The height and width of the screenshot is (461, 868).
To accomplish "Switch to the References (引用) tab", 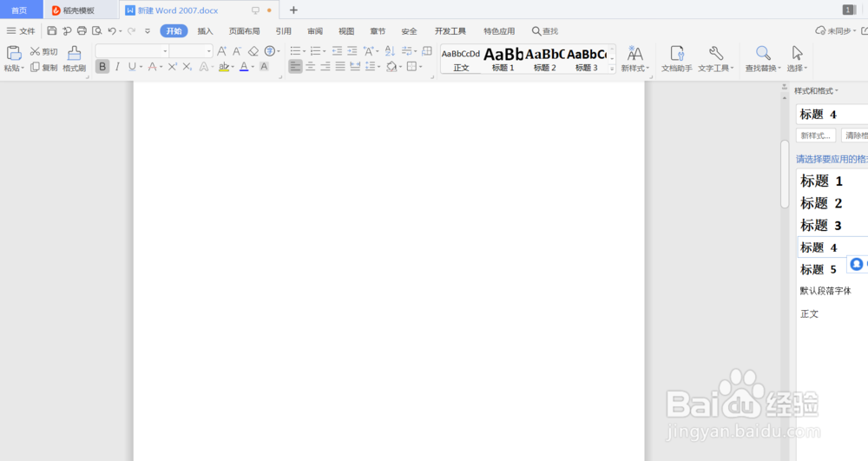I will point(284,31).
